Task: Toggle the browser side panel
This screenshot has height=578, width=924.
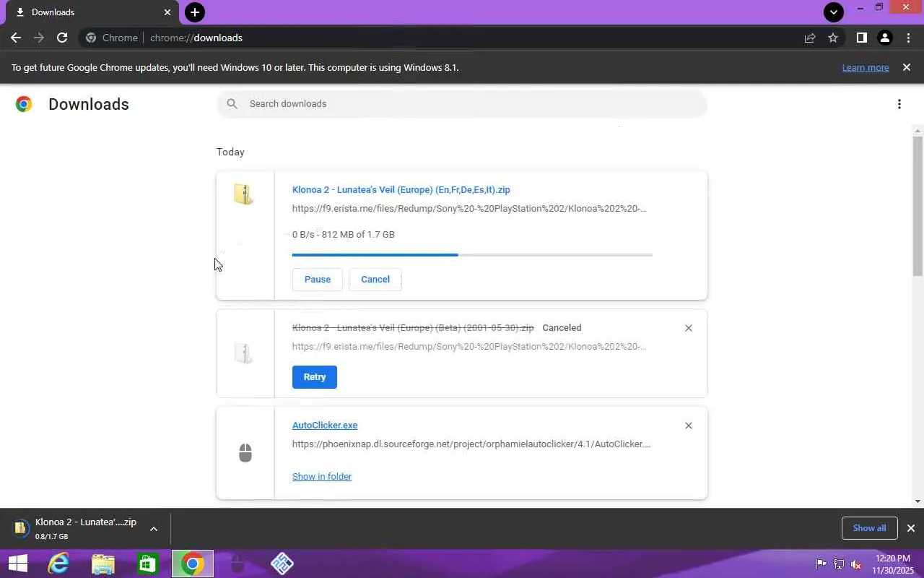Action: click(861, 38)
